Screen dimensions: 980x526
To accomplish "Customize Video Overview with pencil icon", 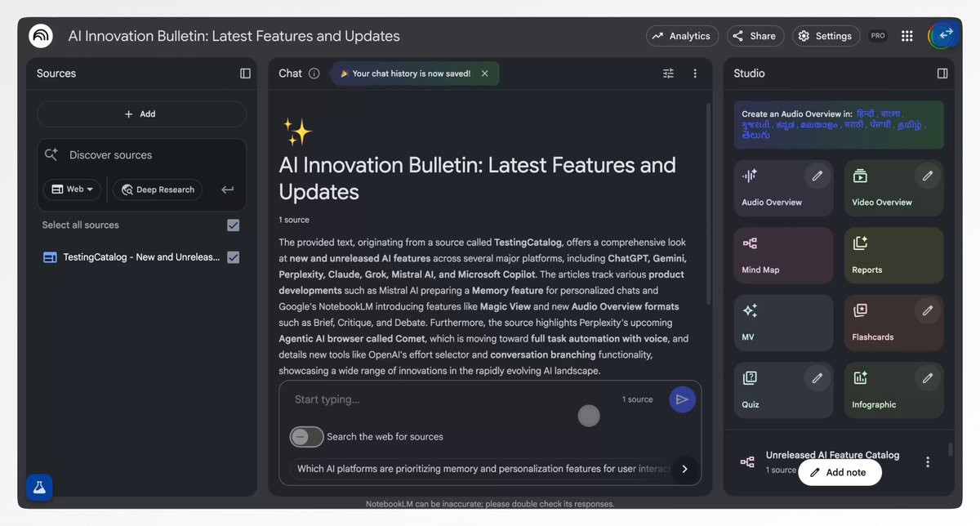I will point(927,176).
